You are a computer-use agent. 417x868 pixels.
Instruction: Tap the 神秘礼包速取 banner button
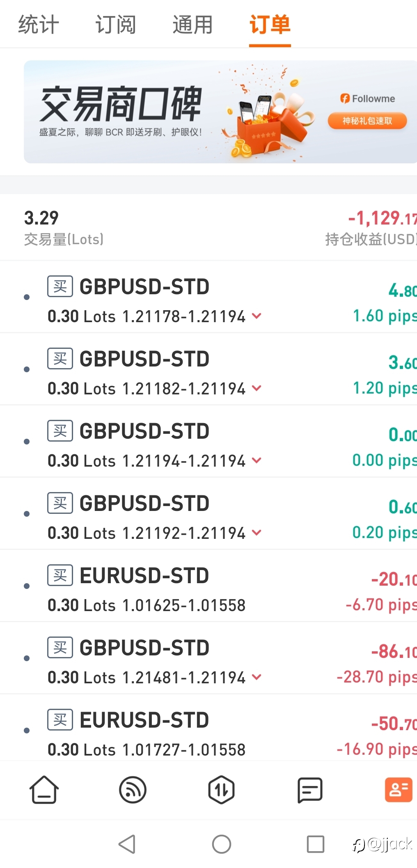[367, 121]
